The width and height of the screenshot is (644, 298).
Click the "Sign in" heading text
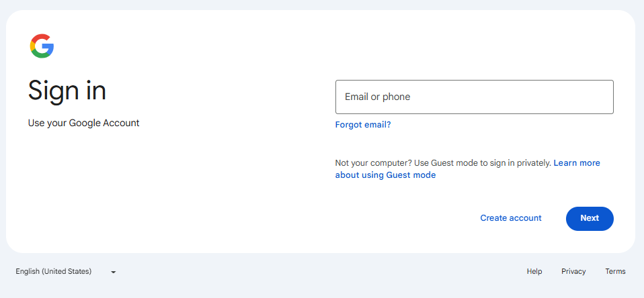(x=67, y=91)
